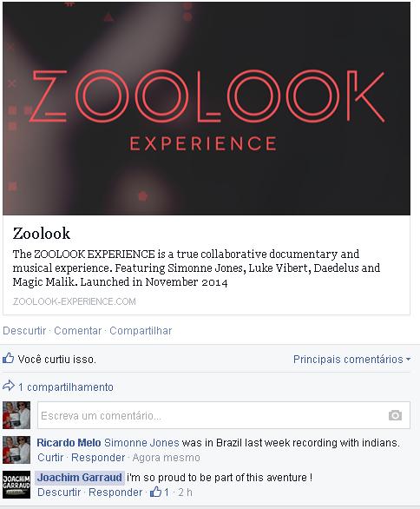Open the ZOOLOOK-EXPERIENCE.COM link
This screenshot has height=509, width=420.
74,301
